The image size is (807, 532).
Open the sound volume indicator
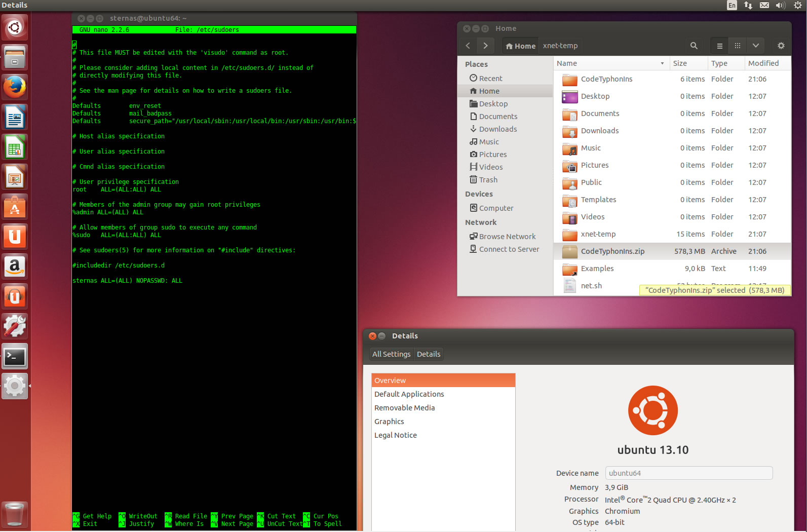(780, 5)
